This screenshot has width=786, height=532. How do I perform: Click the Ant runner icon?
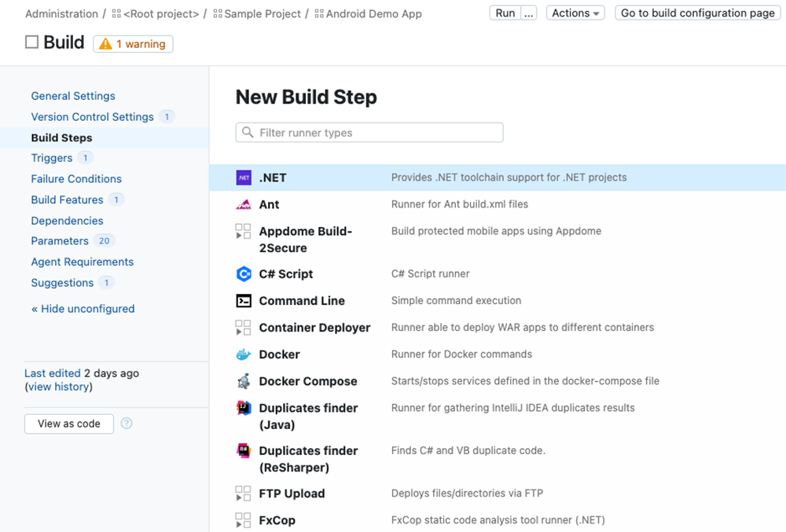click(244, 204)
